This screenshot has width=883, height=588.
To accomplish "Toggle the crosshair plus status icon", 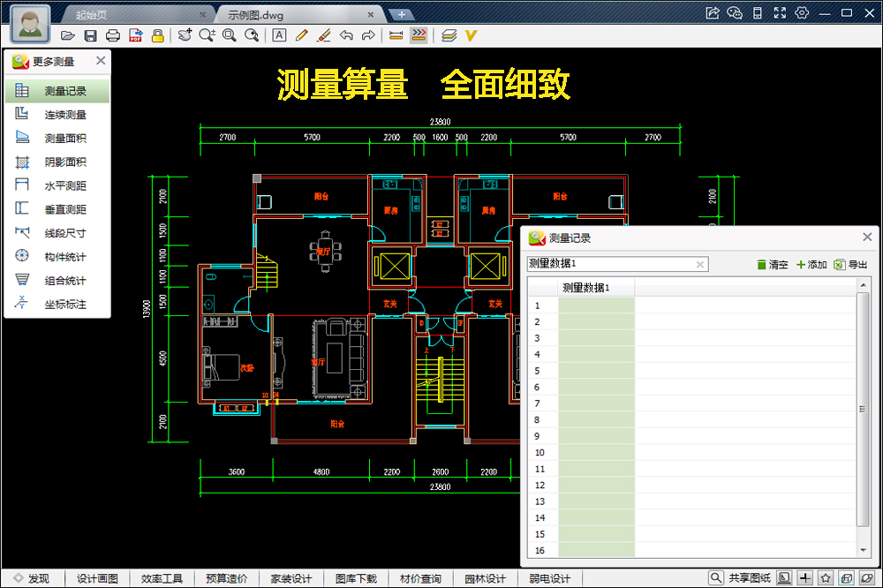I will (804, 578).
